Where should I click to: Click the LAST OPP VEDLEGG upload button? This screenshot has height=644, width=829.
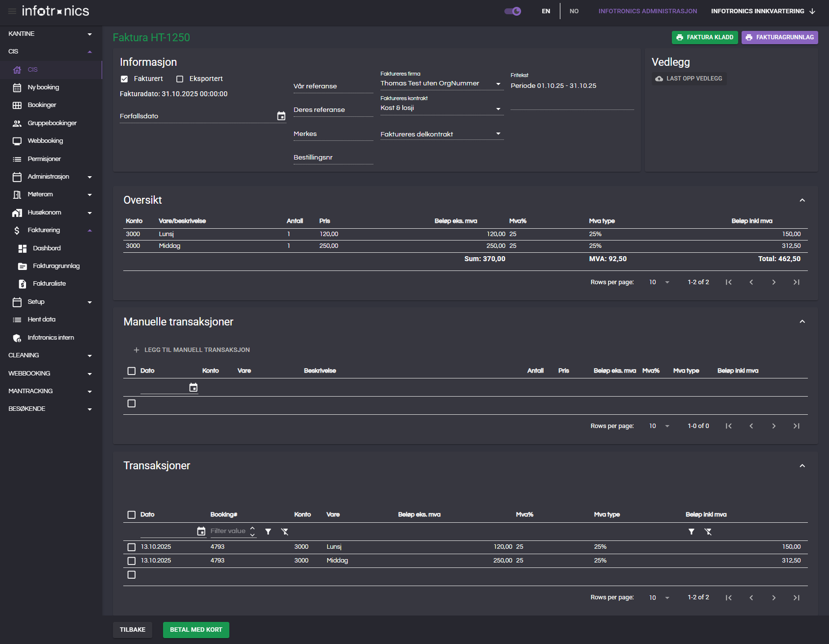click(x=689, y=79)
